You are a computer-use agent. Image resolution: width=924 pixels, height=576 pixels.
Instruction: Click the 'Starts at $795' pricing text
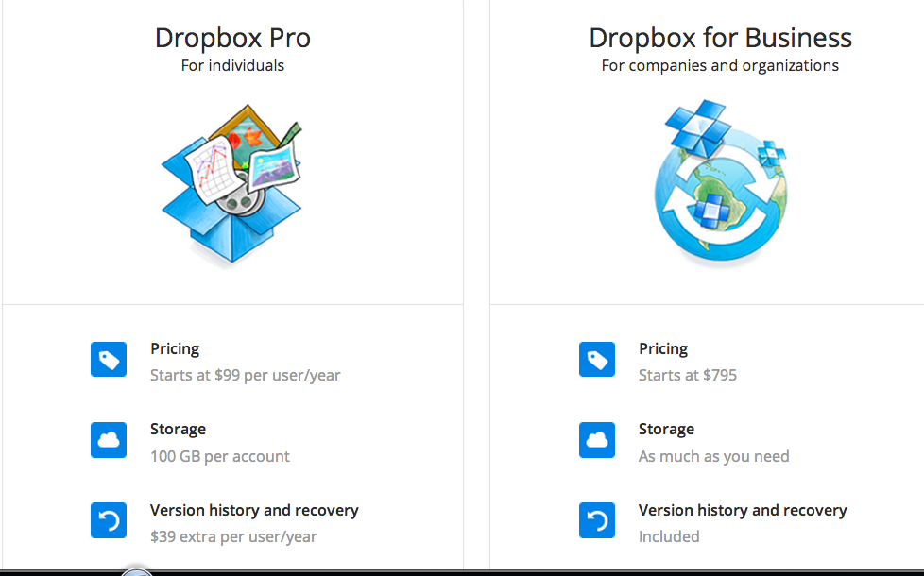click(x=687, y=375)
